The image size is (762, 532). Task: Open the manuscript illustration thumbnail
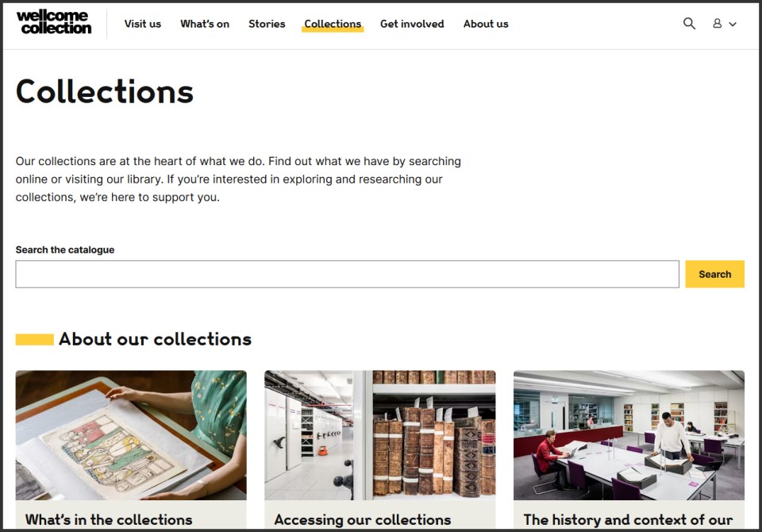tap(131, 435)
